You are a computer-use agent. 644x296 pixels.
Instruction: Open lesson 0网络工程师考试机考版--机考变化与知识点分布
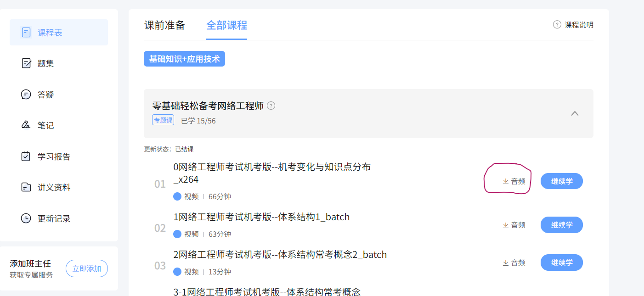tap(272, 173)
